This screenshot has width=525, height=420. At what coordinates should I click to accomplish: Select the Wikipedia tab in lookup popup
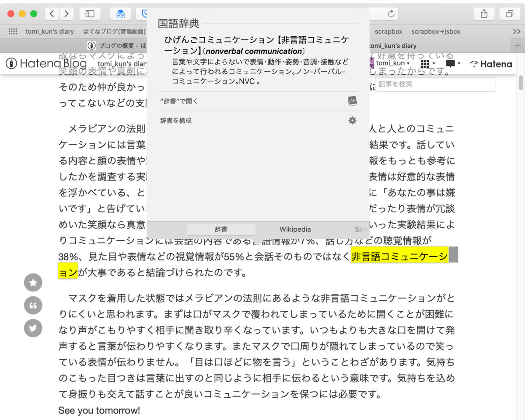[295, 229]
